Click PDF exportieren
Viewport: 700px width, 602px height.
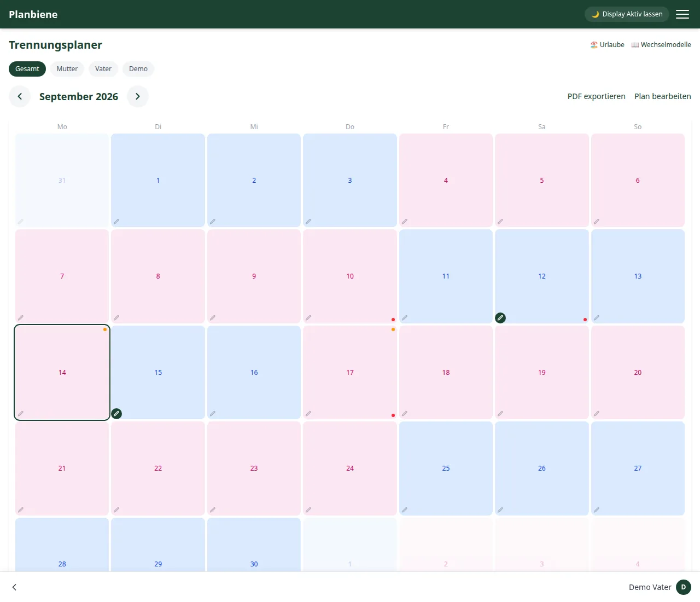(596, 96)
